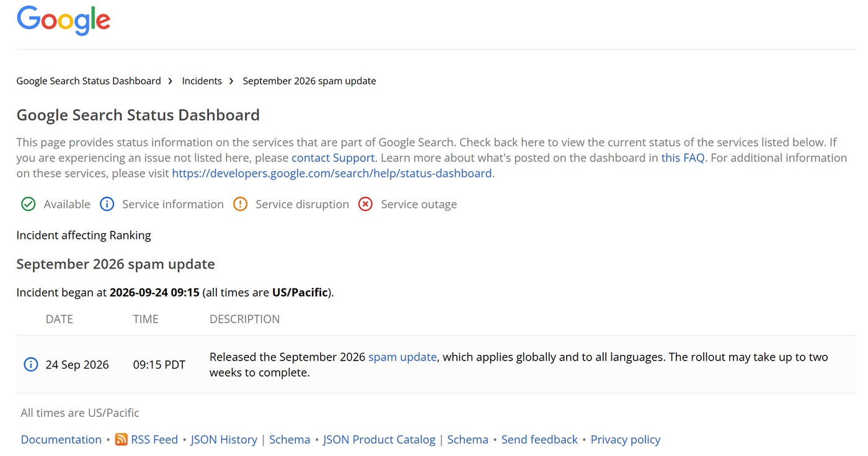Click the 24 Sep 2026 date cell
This screenshot has height=456, width=868.
(77, 365)
